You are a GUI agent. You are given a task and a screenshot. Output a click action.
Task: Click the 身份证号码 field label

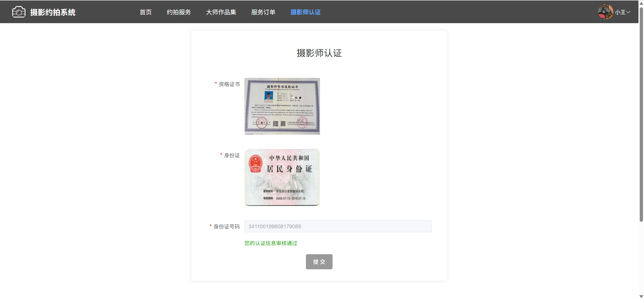tap(226, 227)
